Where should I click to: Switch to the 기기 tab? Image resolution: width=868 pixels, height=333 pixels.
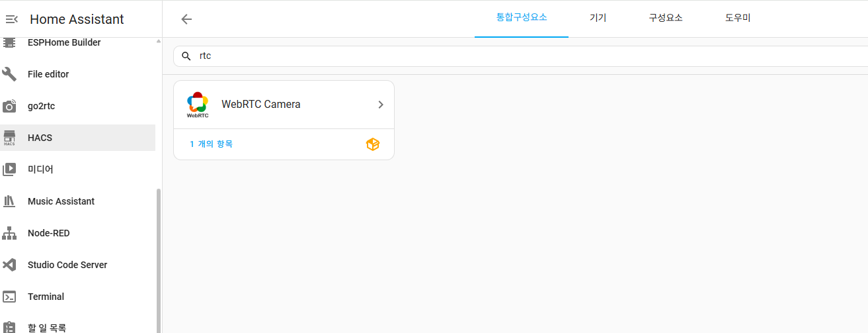coord(598,18)
